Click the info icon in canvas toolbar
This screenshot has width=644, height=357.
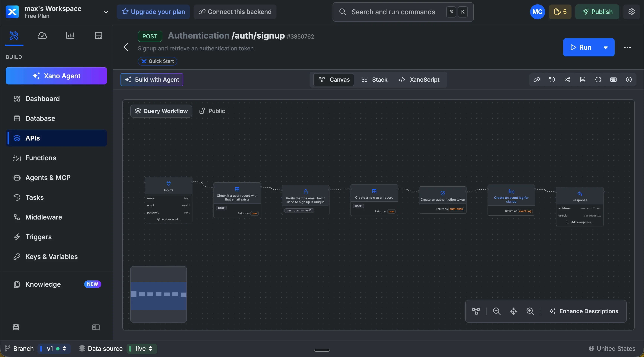coord(629,80)
